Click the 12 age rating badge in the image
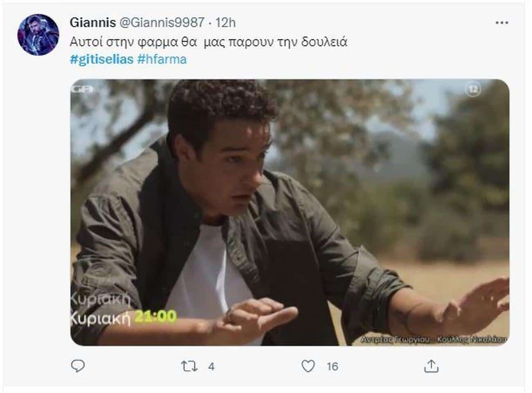 (473, 89)
